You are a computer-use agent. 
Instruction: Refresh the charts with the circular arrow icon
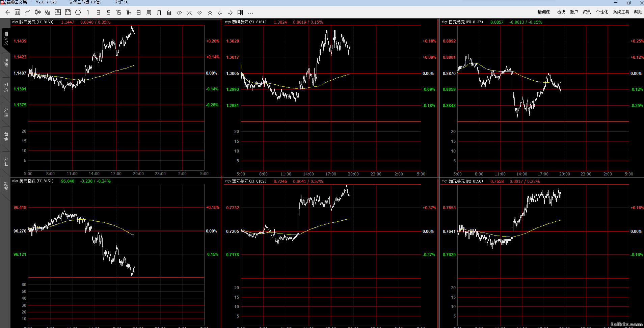tap(78, 12)
